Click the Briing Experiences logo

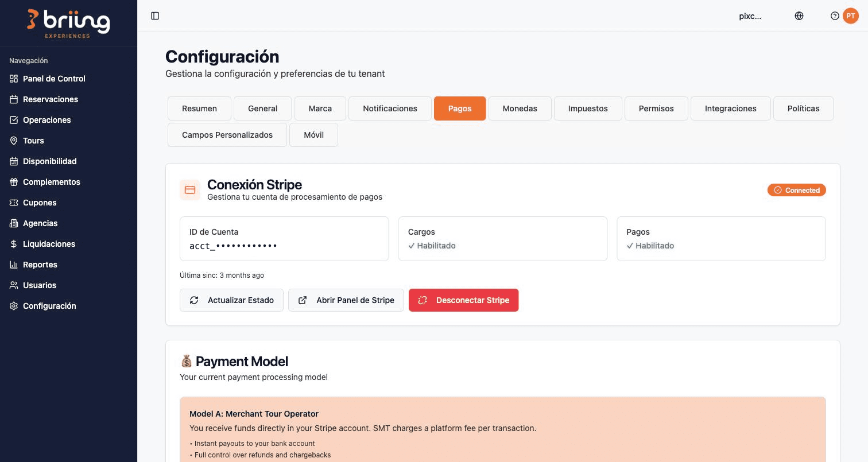(68, 23)
